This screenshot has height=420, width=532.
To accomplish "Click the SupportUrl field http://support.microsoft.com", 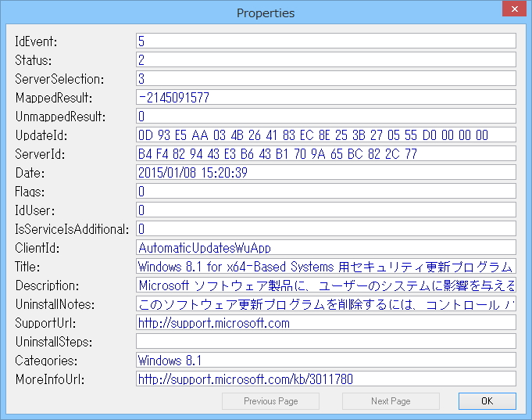I will point(326,323).
